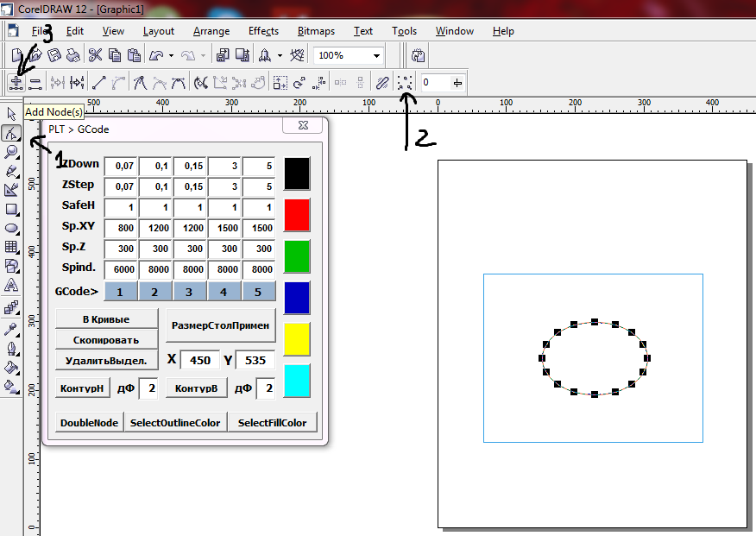Open a file with the Open icon

coord(35,55)
